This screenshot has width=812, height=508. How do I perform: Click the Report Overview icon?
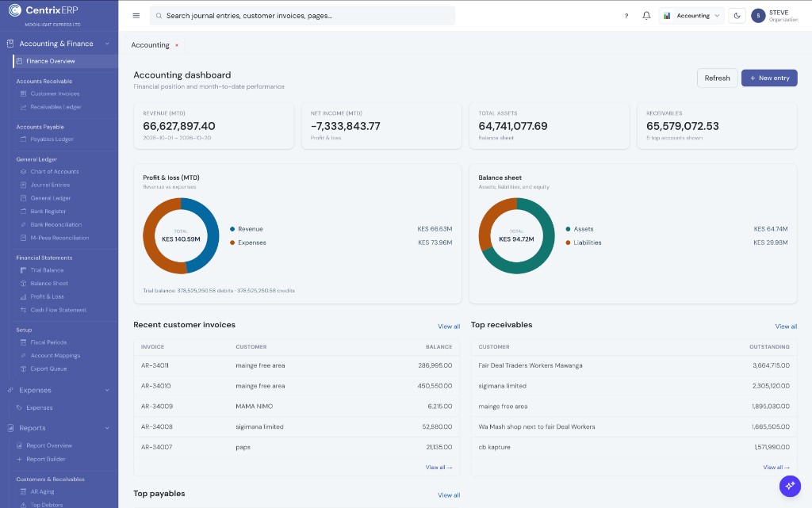click(x=19, y=445)
